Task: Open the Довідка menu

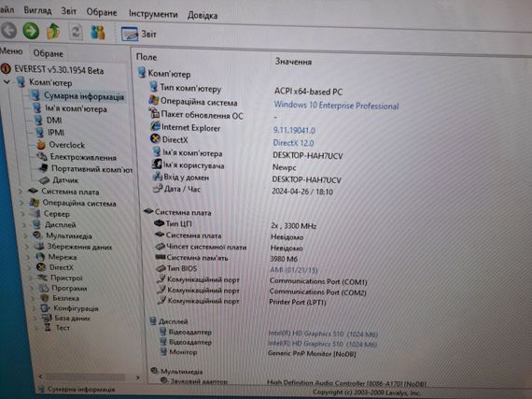Action: pyautogui.click(x=203, y=15)
